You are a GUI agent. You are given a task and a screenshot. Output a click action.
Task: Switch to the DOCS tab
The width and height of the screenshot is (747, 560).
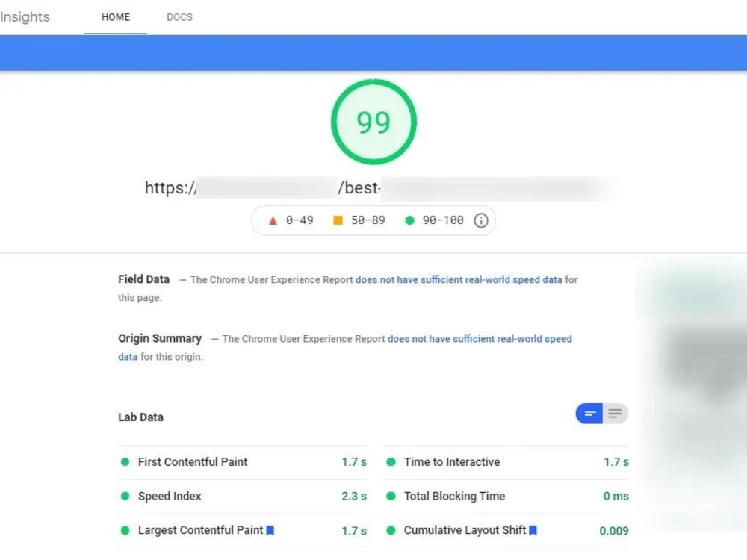tap(179, 17)
